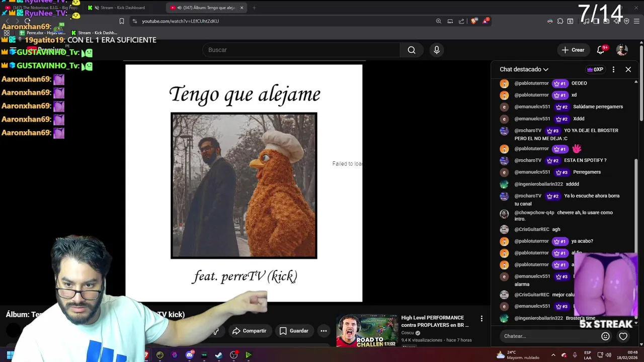Click the album cover image in video
644x362 pixels.
[244, 186]
